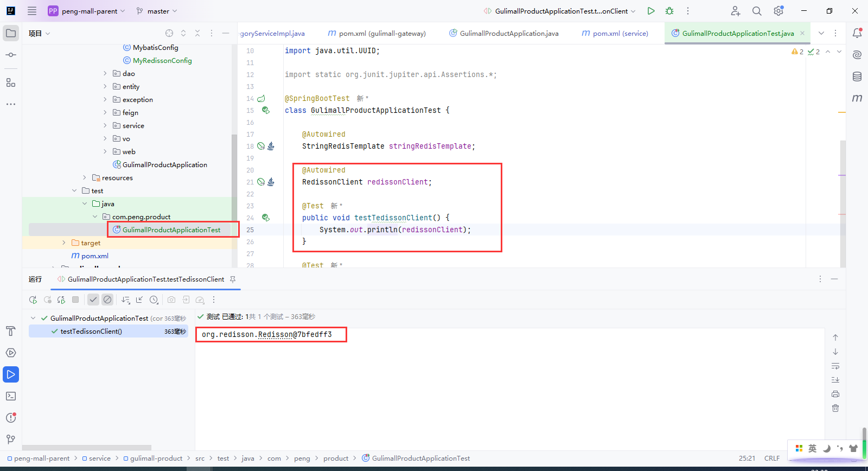Open MyRedissonConfig class in tree
The image size is (868, 471).
point(162,60)
